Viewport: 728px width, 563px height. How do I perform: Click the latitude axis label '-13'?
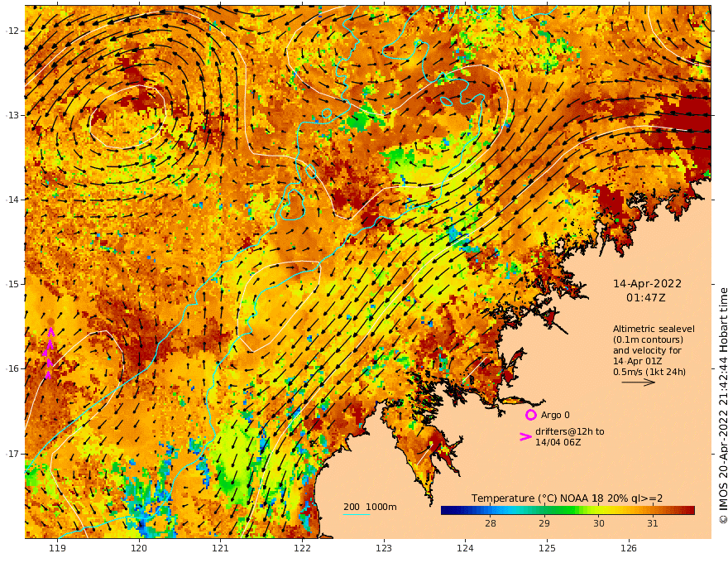pyautogui.click(x=12, y=115)
